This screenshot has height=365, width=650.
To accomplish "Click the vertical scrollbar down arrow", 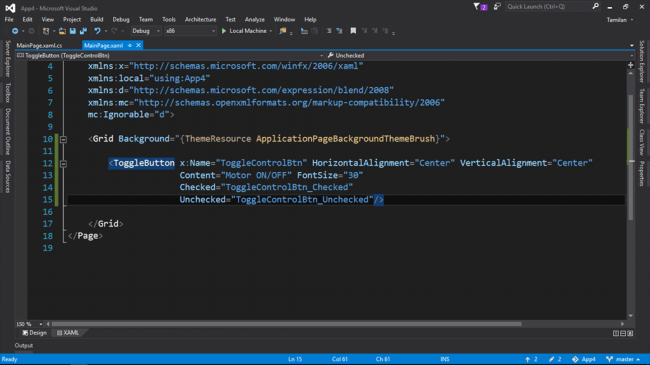I will pyautogui.click(x=631, y=316).
